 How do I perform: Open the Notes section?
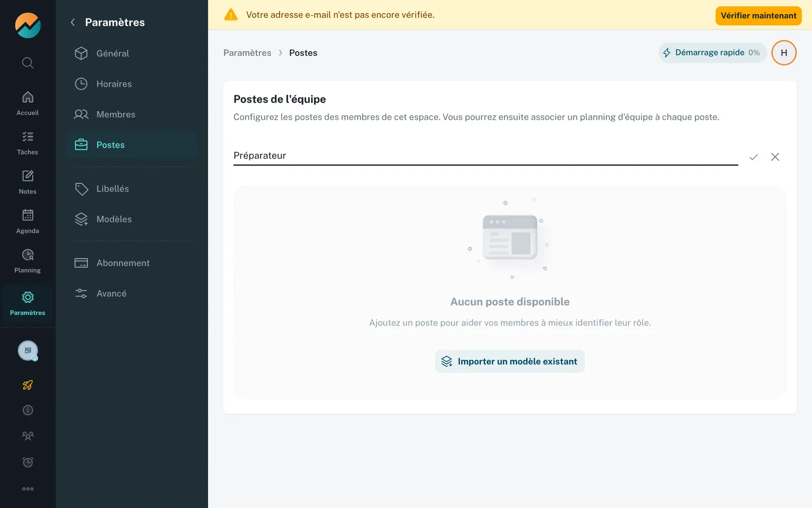coord(27,182)
